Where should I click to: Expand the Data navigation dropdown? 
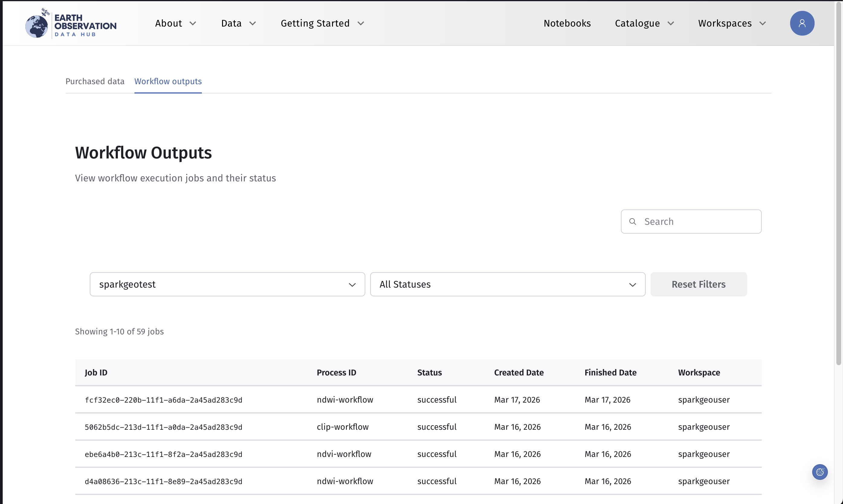click(239, 23)
